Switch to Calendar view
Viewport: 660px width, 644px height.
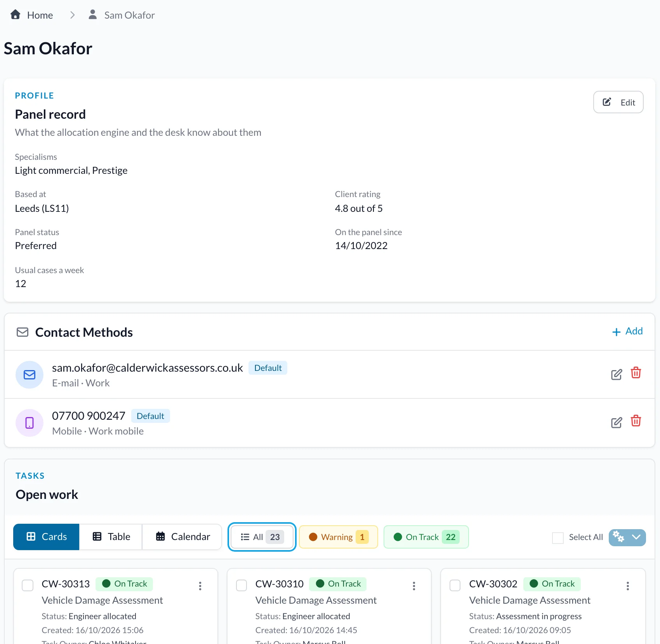tap(182, 537)
